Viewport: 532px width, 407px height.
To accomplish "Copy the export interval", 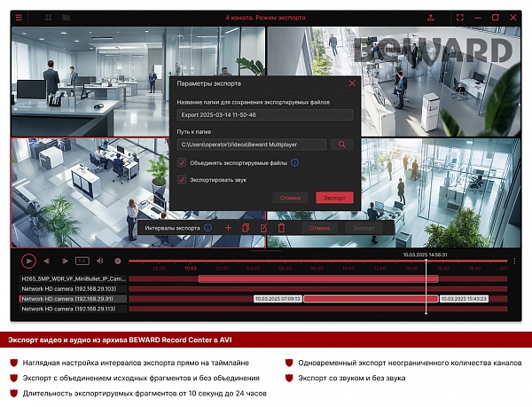I will [x=246, y=228].
